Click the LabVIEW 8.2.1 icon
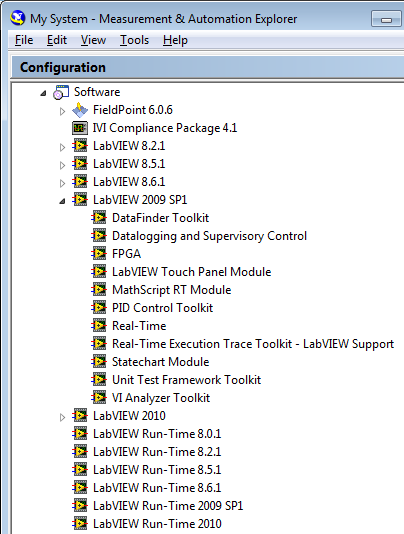The height and width of the screenshot is (534, 404). point(80,146)
